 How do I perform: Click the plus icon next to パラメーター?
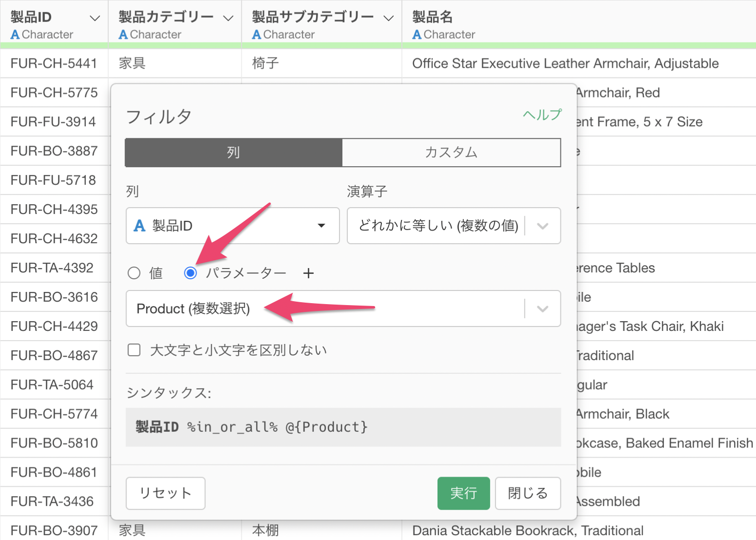[x=308, y=273]
